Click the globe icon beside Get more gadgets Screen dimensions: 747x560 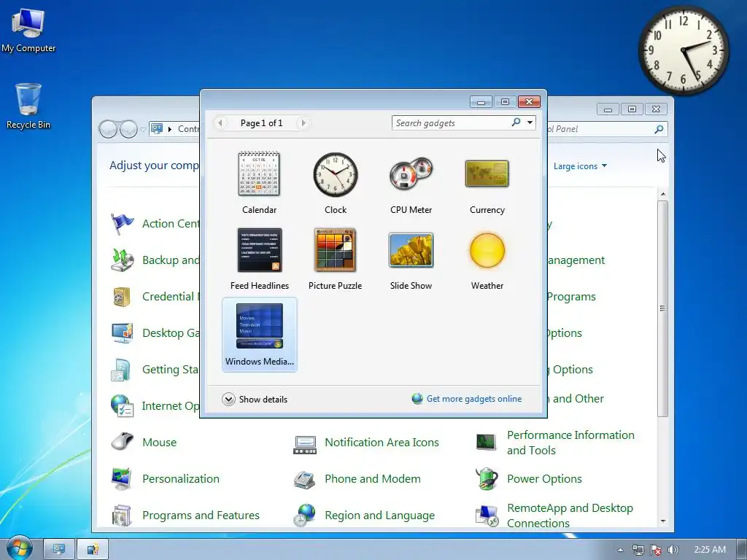pyautogui.click(x=417, y=399)
